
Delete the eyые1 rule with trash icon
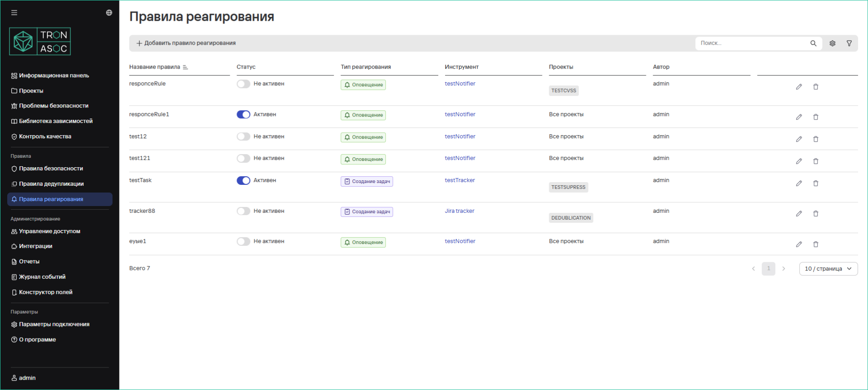pyautogui.click(x=816, y=244)
